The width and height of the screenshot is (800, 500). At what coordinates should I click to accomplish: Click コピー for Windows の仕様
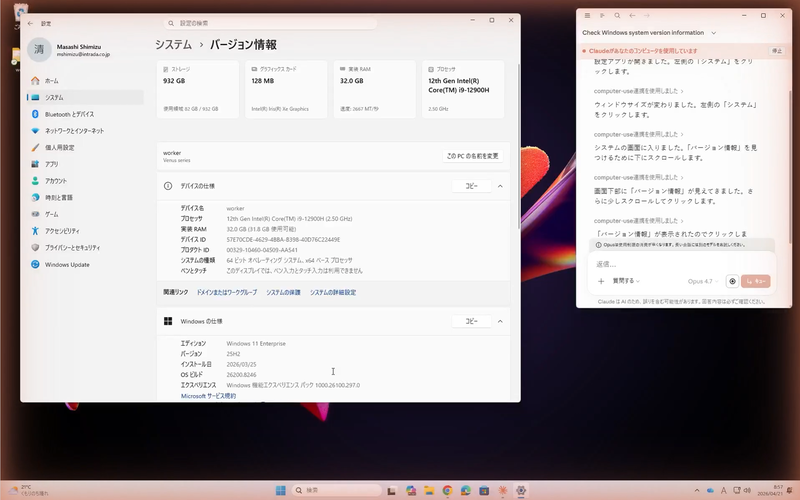pos(471,321)
